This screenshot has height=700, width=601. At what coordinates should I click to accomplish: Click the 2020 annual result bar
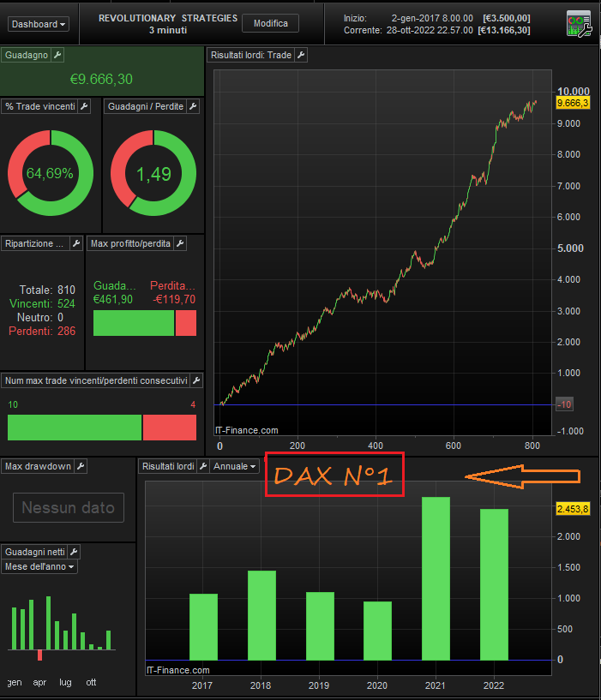tap(377, 631)
